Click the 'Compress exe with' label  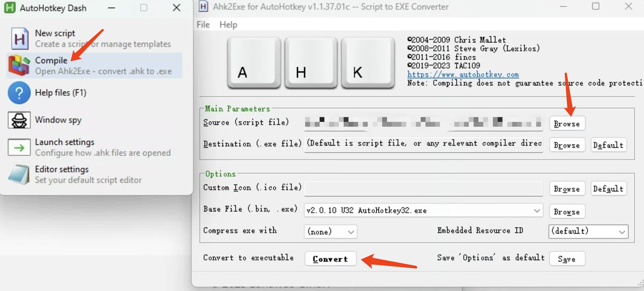pyautogui.click(x=240, y=230)
